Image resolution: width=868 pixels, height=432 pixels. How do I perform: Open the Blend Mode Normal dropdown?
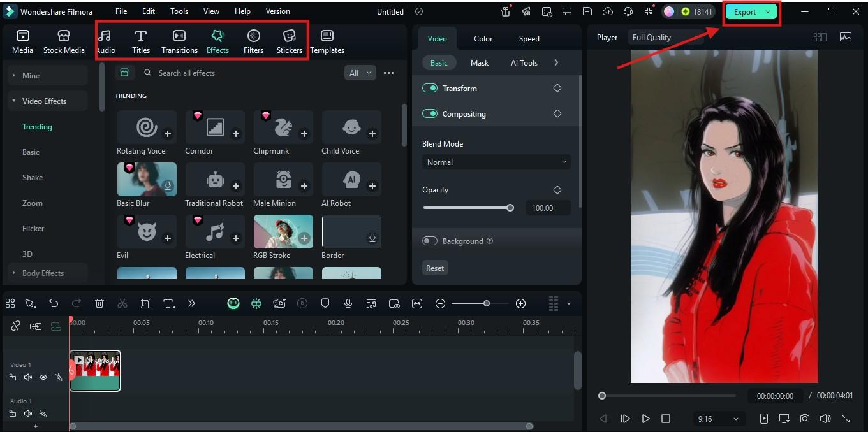coord(496,162)
